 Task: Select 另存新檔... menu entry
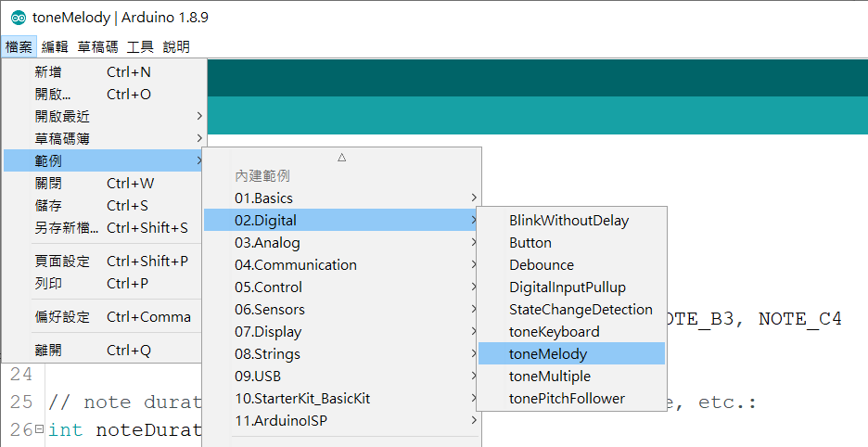pos(104,227)
